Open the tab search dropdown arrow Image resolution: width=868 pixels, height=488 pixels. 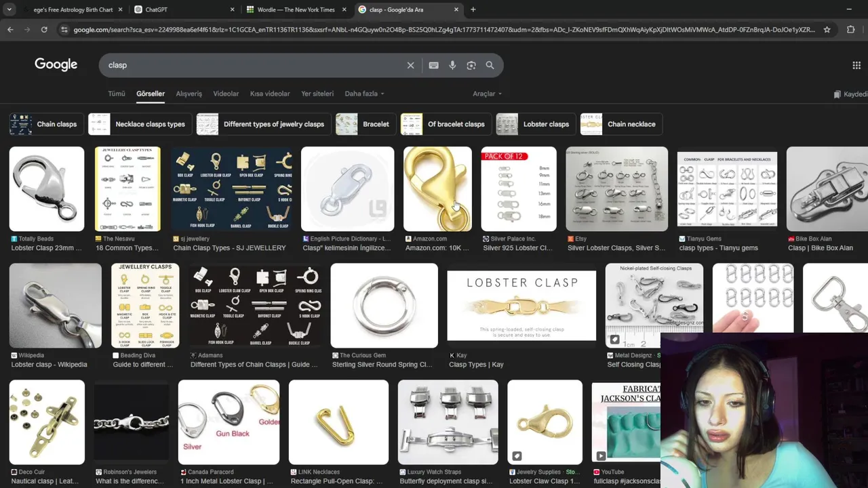click(x=9, y=9)
